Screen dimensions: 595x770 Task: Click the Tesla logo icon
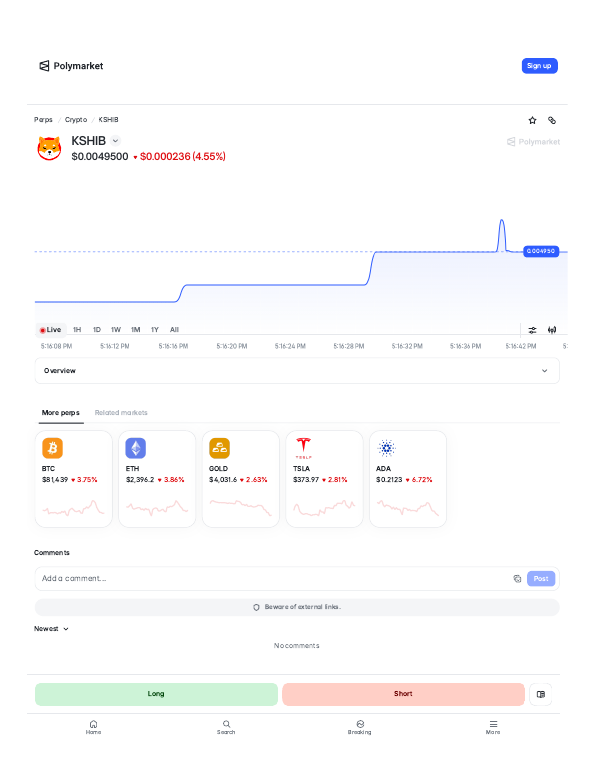coord(303,448)
